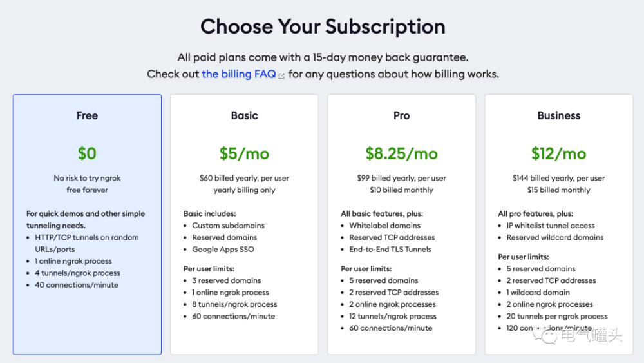Click the $8.25/mo Pro price

[x=401, y=153]
